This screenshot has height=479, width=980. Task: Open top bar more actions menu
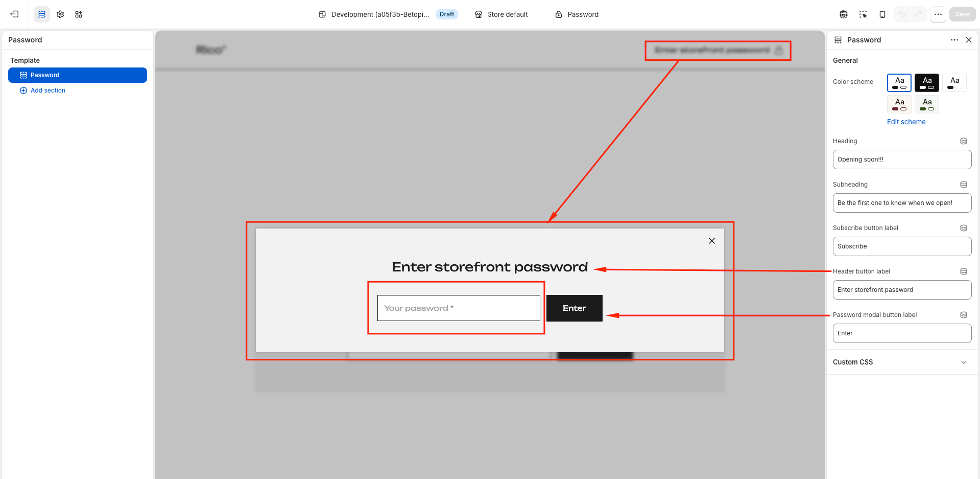(938, 14)
